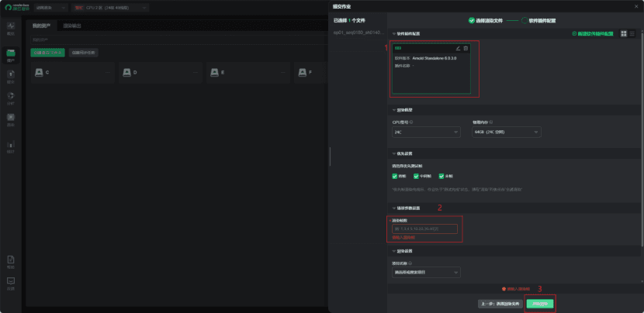
Task: Click info icon beside project name label
Action: (x=411, y=263)
